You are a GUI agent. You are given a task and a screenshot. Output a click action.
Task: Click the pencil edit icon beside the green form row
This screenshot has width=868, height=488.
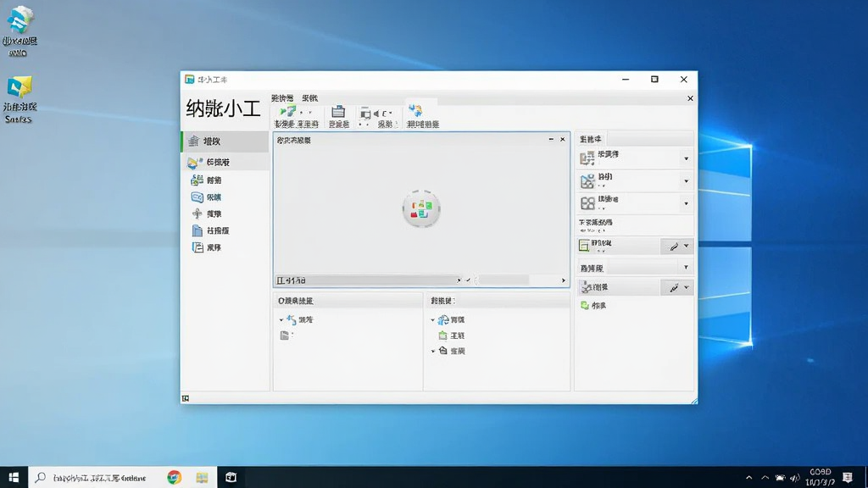tap(674, 247)
